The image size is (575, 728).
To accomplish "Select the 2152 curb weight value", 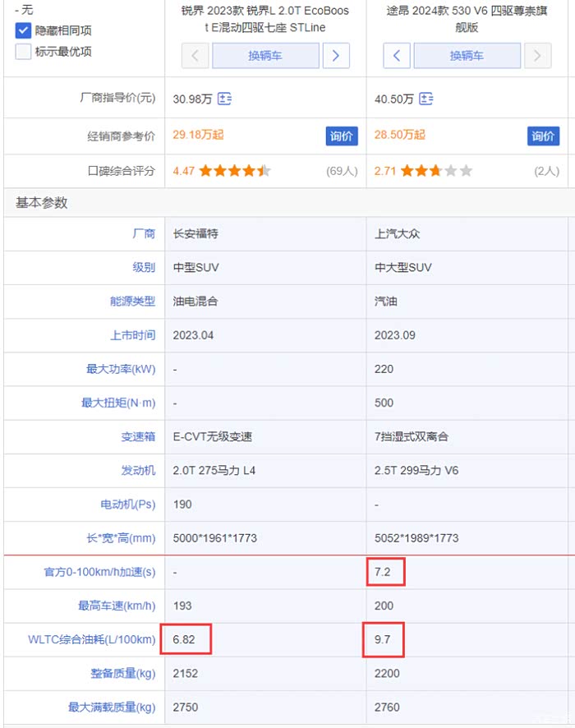I will tap(185, 673).
